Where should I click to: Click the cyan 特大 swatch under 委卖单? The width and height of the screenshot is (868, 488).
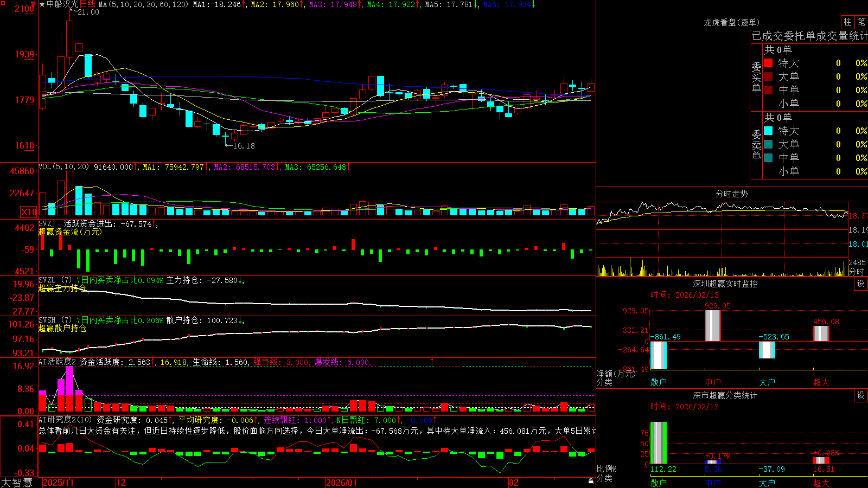click(768, 131)
